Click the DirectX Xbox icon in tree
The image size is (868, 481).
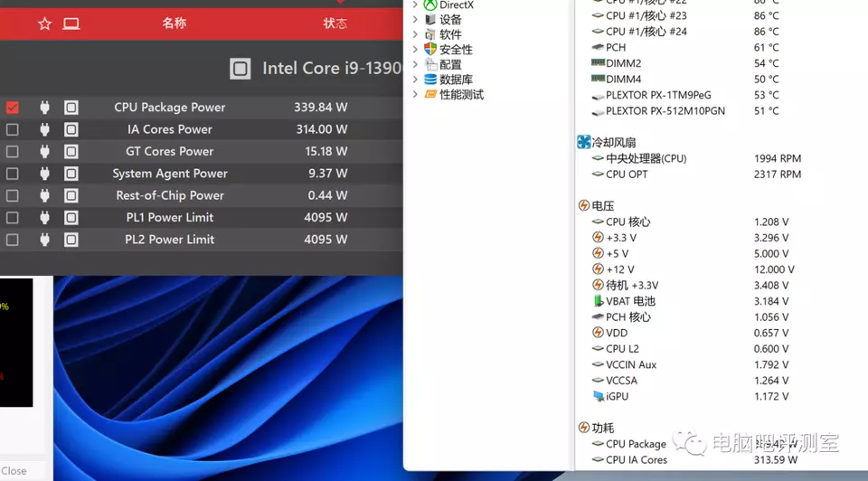pos(430,5)
